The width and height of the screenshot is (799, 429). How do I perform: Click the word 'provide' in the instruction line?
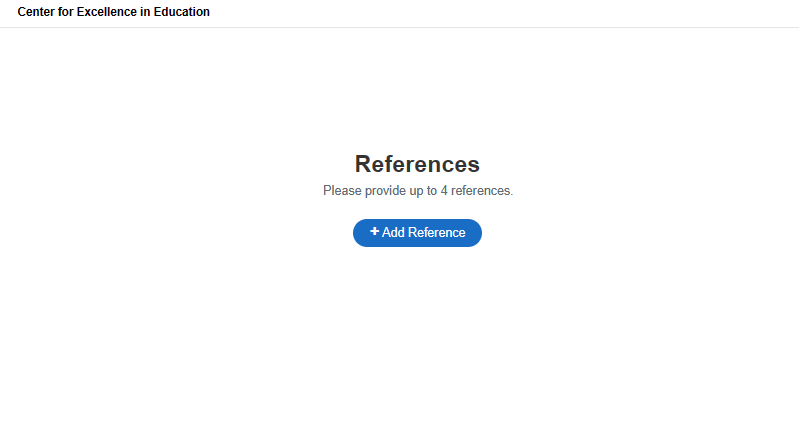[x=386, y=191]
